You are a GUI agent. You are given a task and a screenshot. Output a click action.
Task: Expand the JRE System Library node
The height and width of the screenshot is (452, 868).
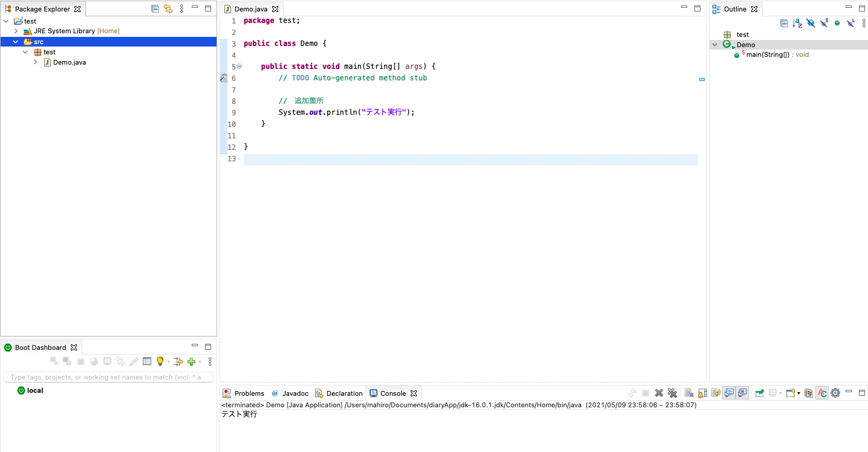(16, 31)
